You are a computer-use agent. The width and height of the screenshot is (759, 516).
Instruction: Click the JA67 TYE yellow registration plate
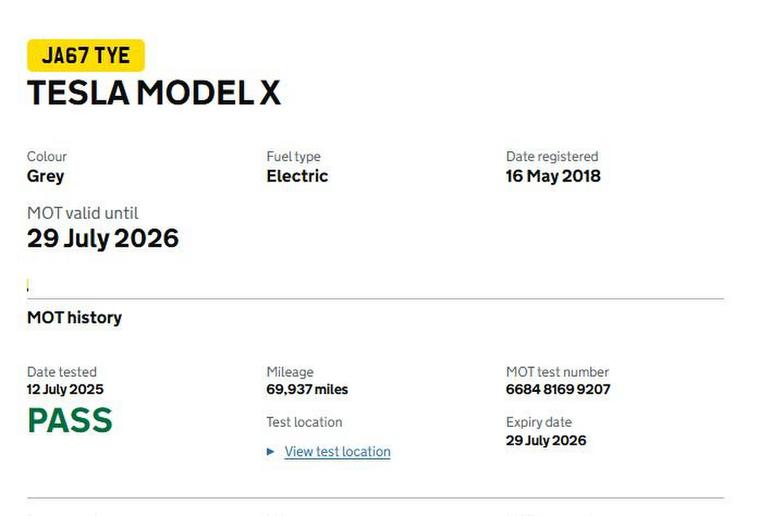click(x=86, y=55)
